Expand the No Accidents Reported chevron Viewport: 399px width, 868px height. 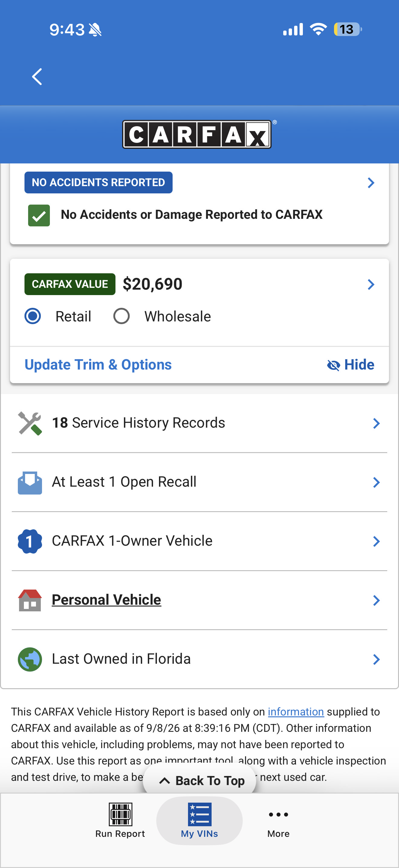coord(371,182)
